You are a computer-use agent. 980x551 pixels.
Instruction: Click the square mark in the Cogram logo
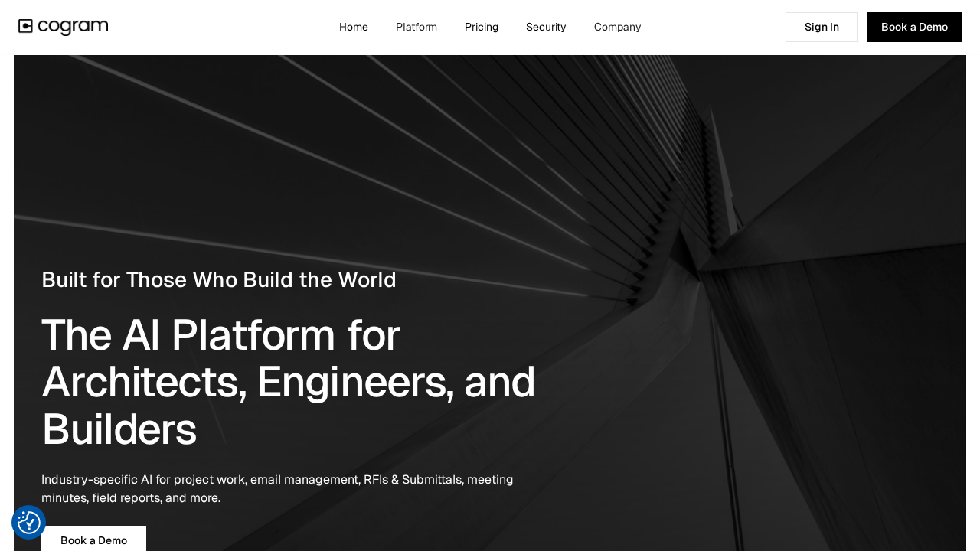[25, 27]
